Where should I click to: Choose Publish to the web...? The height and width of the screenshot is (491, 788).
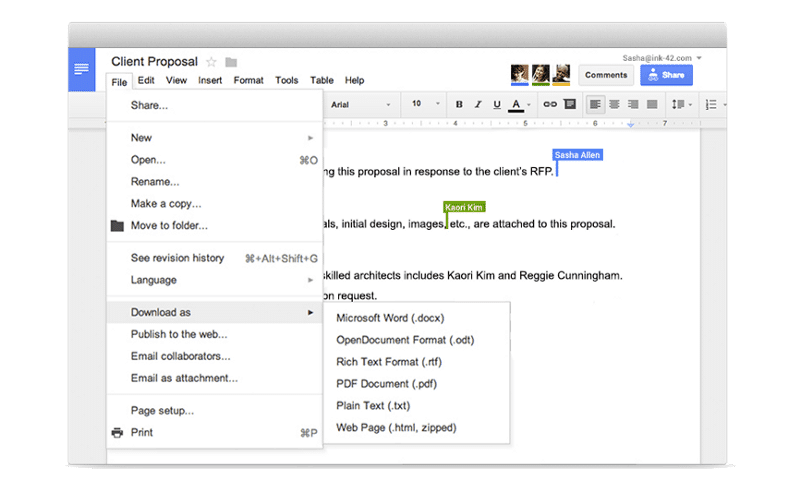click(x=215, y=334)
